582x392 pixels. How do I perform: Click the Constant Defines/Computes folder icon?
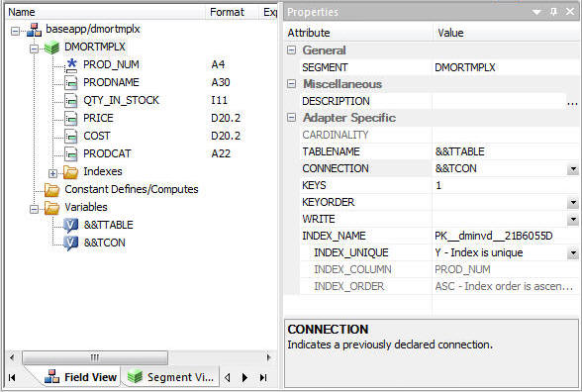tap(51, 190)
